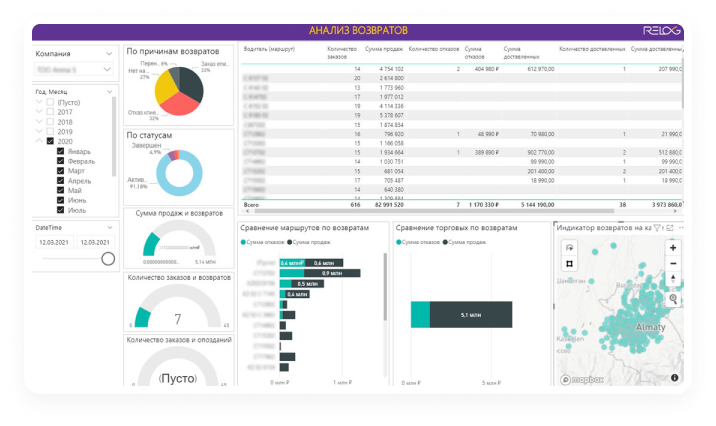Collapse the 2020 year tree node
The image size is (716, 426).
39,142
